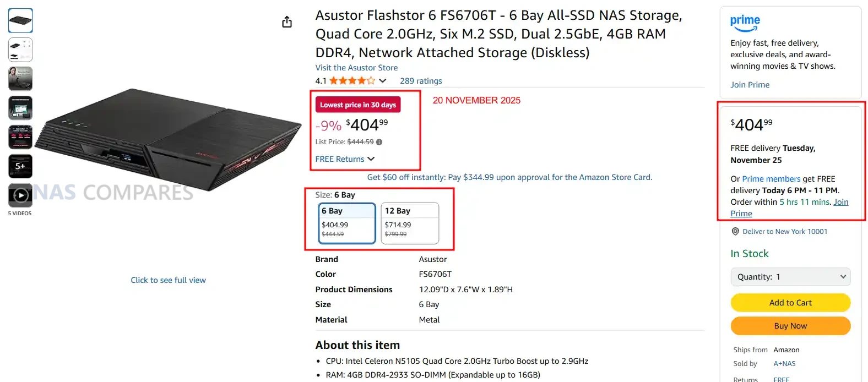
Task: Select the first product image thumbnail
Action: point(20,21)
